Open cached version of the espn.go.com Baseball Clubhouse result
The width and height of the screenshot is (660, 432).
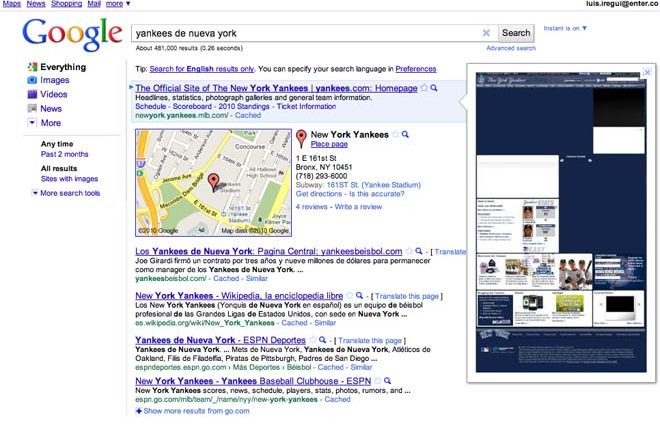[337, 399]
